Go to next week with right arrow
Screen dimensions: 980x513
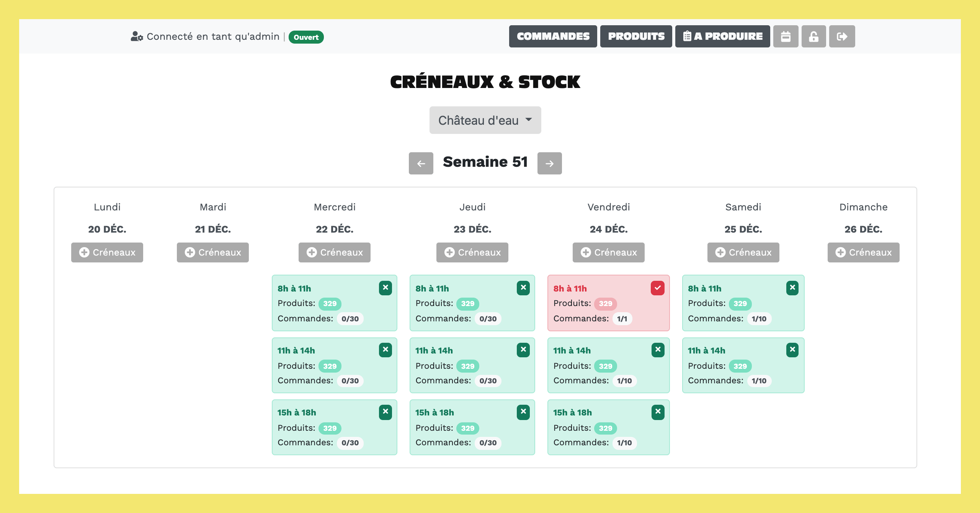pyautogui.click(x=549, y=163)
